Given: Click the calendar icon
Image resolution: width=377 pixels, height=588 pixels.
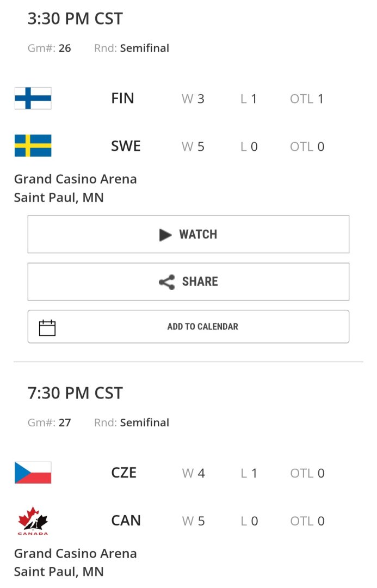Looking at the screenshot, I should coord(47,327).
